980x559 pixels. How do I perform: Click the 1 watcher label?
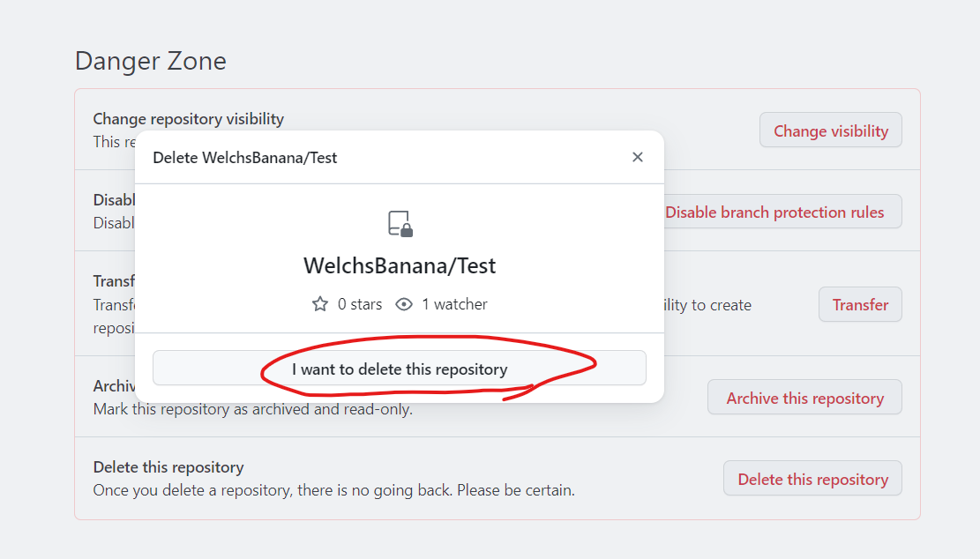coord(454,304)
